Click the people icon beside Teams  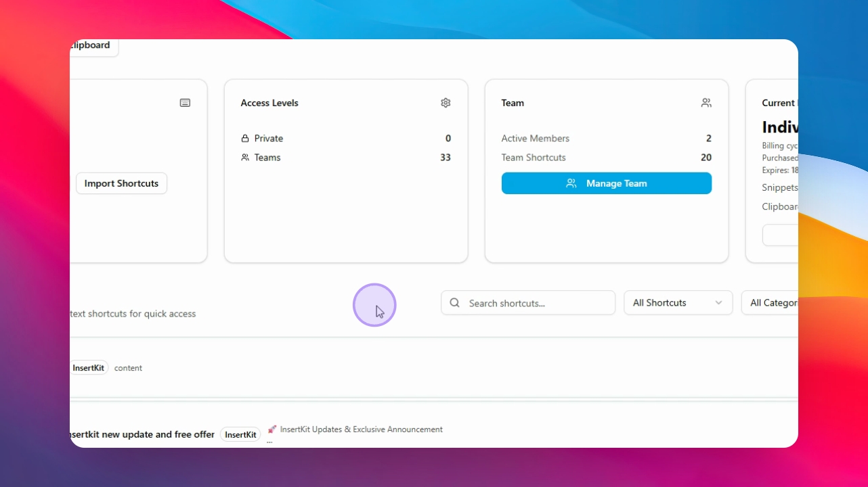[x=245, y=157]
